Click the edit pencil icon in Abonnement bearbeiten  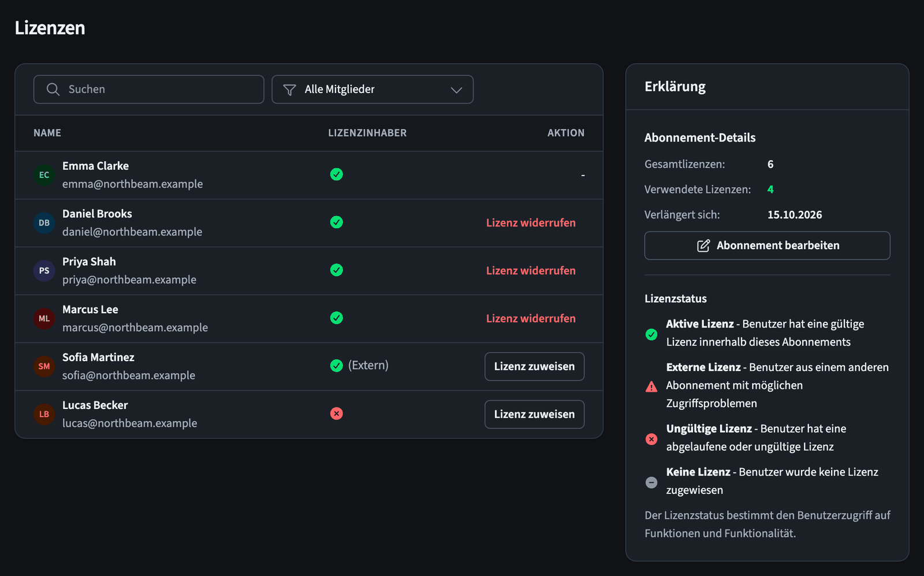[x=703, y=246]
